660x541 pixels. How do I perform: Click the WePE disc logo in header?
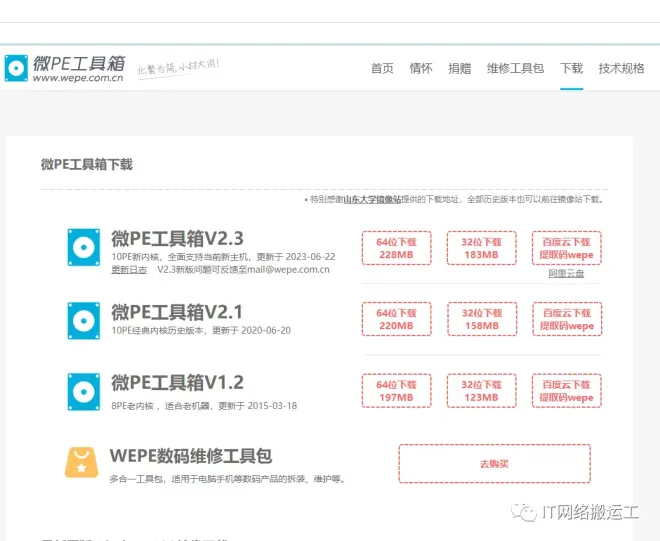point(16,68)
